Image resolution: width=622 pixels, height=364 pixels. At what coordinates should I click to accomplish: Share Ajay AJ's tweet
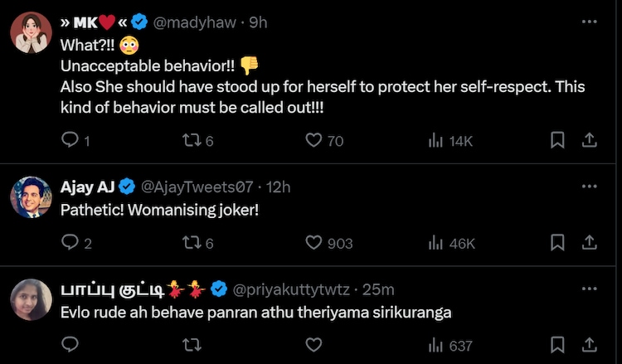(589, 243)
